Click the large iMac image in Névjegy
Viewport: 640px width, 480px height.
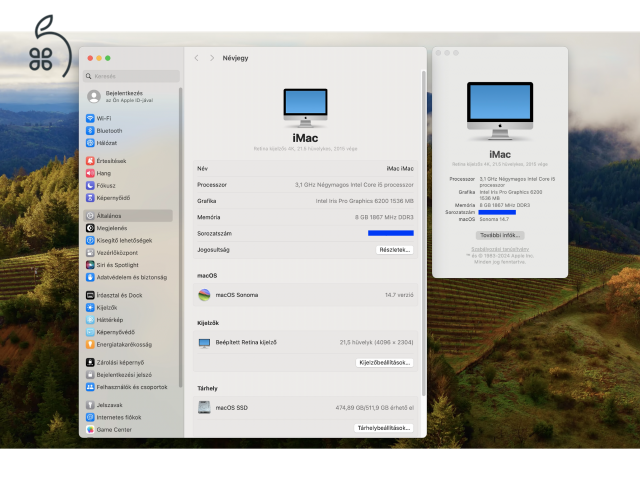pos(305,108)
